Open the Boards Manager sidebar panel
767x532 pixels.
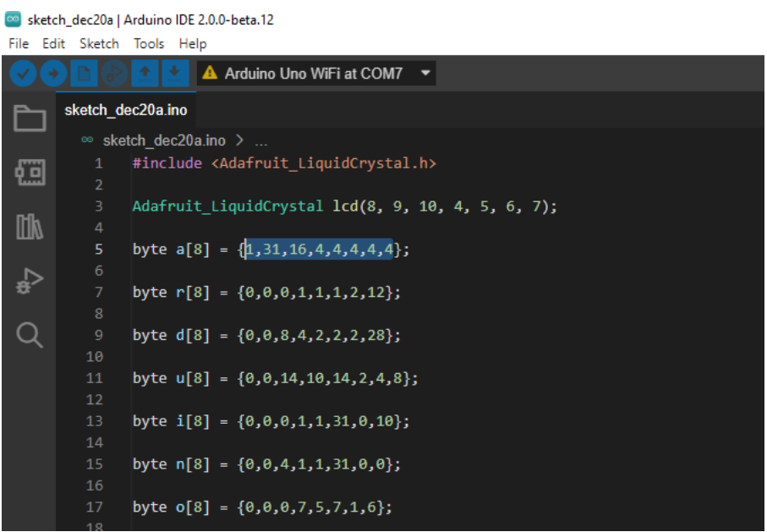(x=30, y=173)
